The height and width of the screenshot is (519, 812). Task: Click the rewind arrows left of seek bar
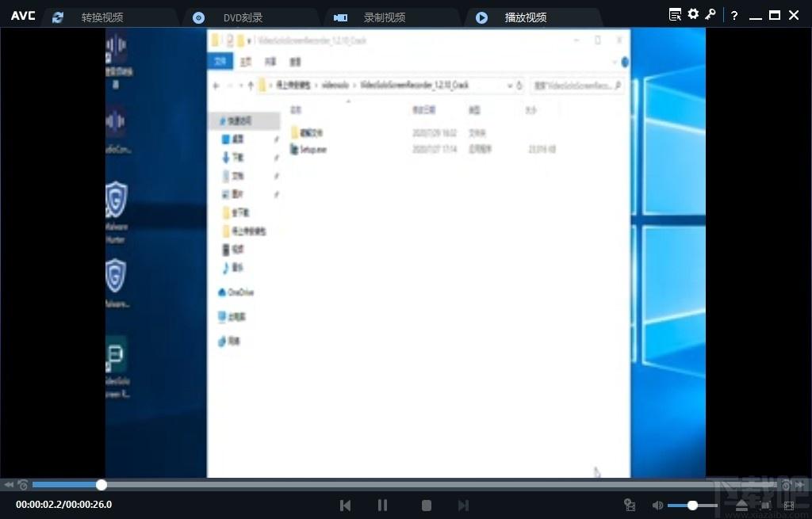click(x=9, y=485)
